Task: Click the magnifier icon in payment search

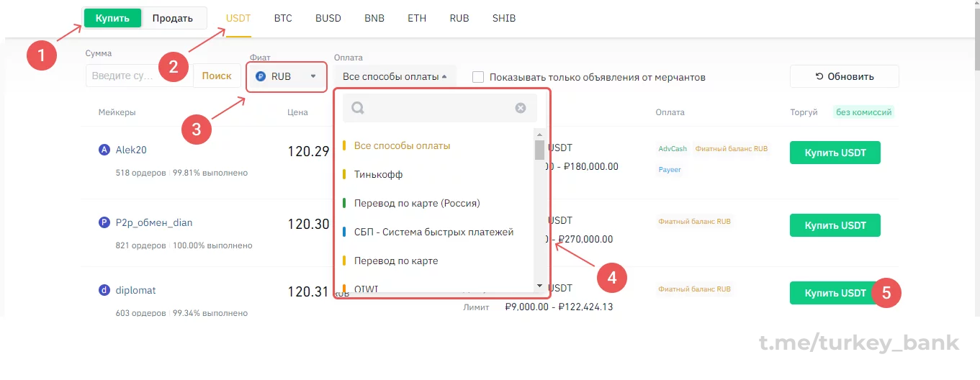Action: coord(358,108)
